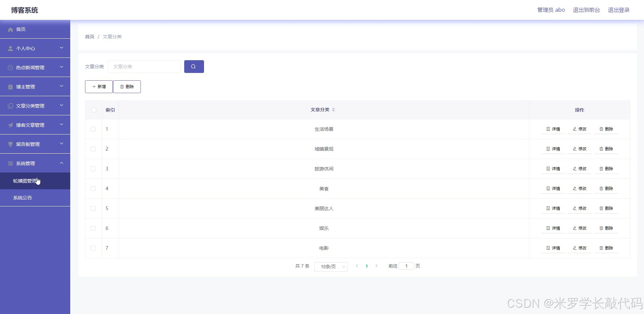
Task: Click the batch 删除 button above table
Action: tap(127, 87)
